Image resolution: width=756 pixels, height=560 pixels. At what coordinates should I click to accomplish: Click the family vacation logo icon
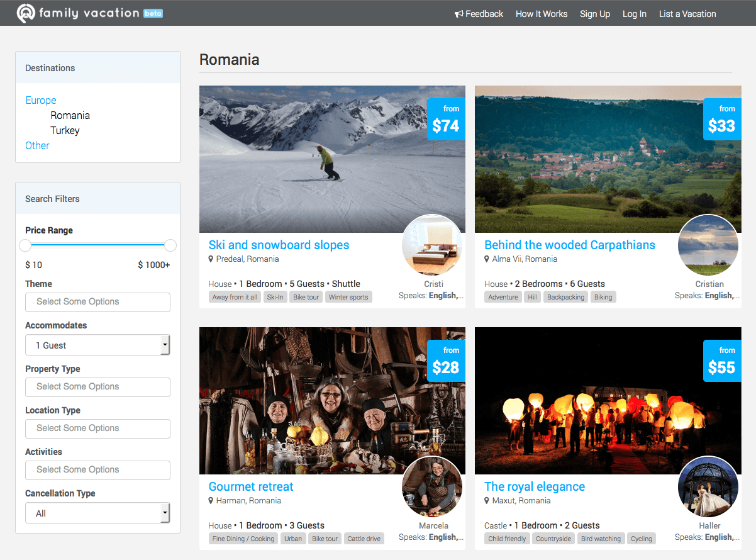[25, 13]
